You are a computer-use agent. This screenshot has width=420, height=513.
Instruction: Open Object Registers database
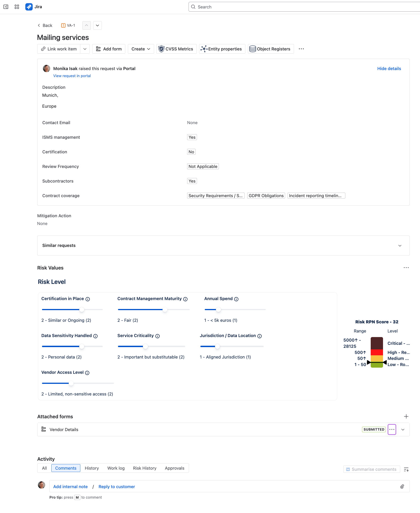pos(270,49)
